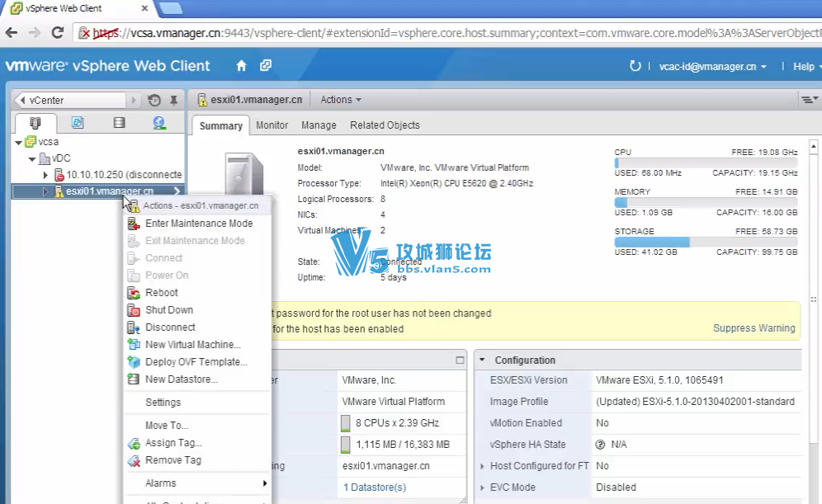Pin the navigator with the pin icon
Image resolution: width=822 pixels, height=504 pixels.
173,100
